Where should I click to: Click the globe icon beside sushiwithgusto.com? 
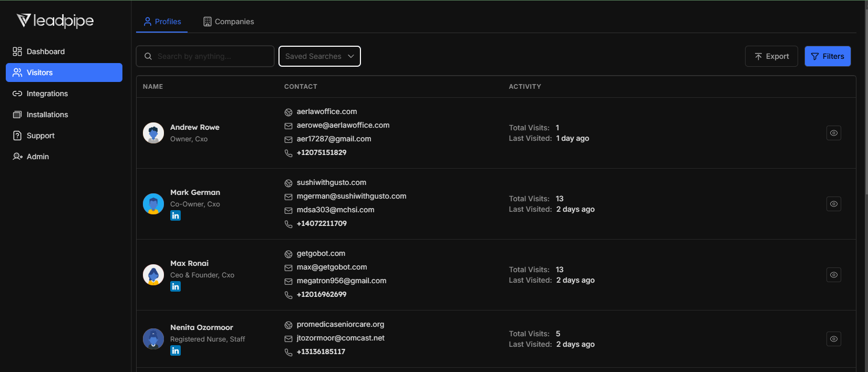click(x=288, y=183)
